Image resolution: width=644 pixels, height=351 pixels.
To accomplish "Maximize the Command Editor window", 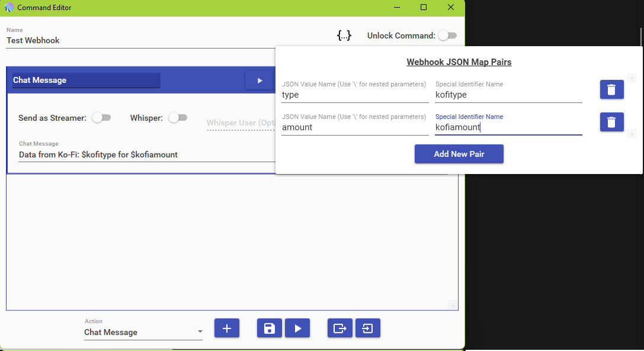I will pyautogui.click(x=424, y=8).
